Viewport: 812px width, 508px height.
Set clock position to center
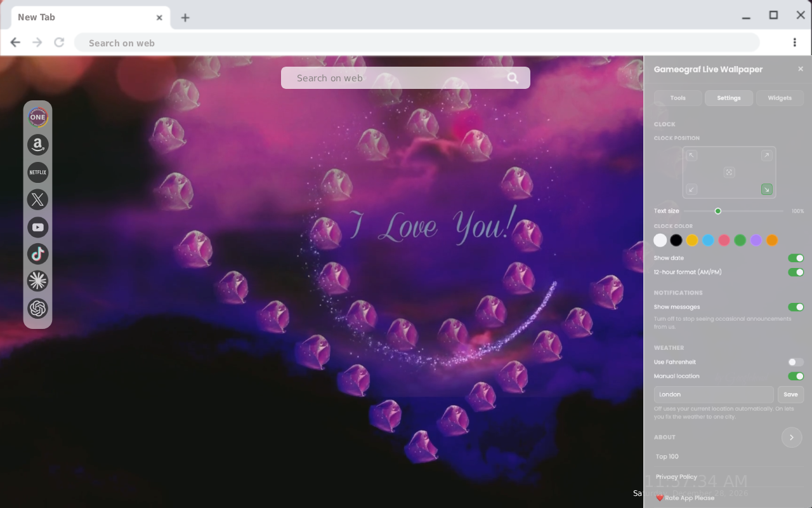tap(729, 172)
